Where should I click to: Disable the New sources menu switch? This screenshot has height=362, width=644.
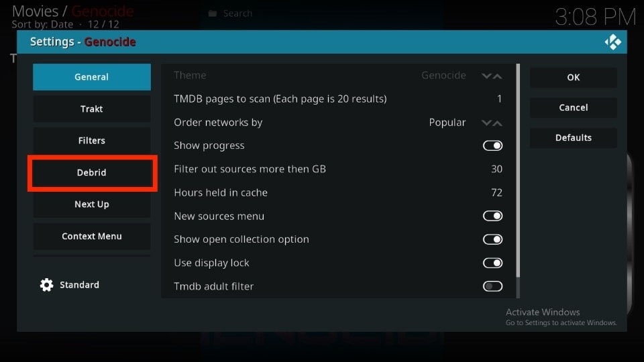(x=492, y=216)
